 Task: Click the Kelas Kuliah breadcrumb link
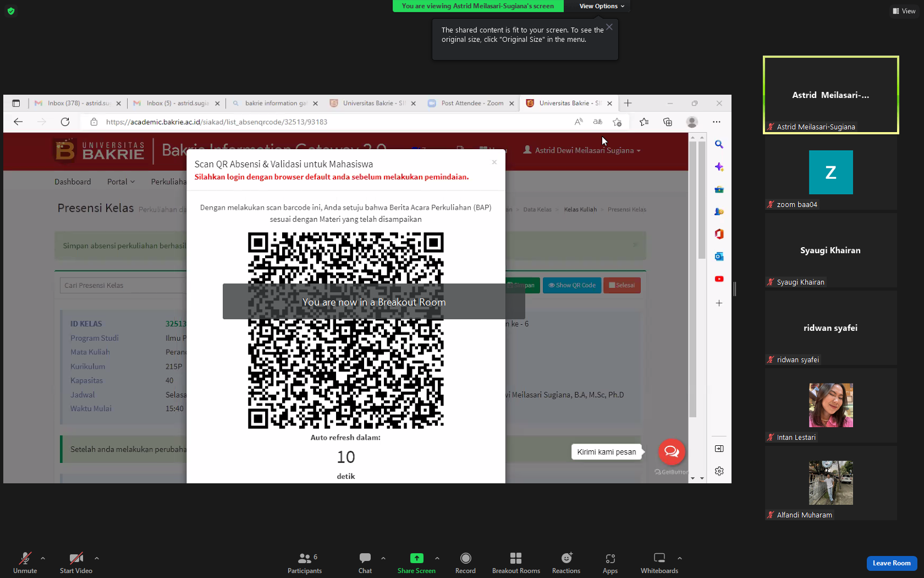(580, 209)
